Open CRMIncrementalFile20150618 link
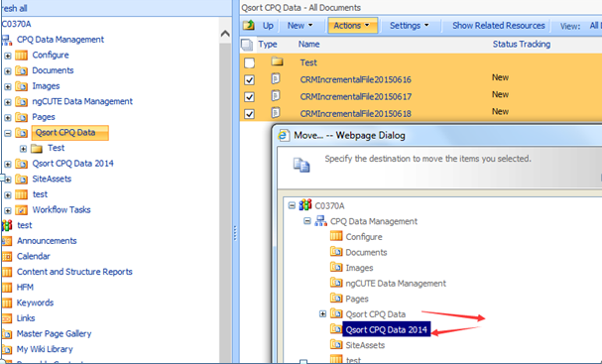This screenshot has width=602, height=364. (355, 114)
